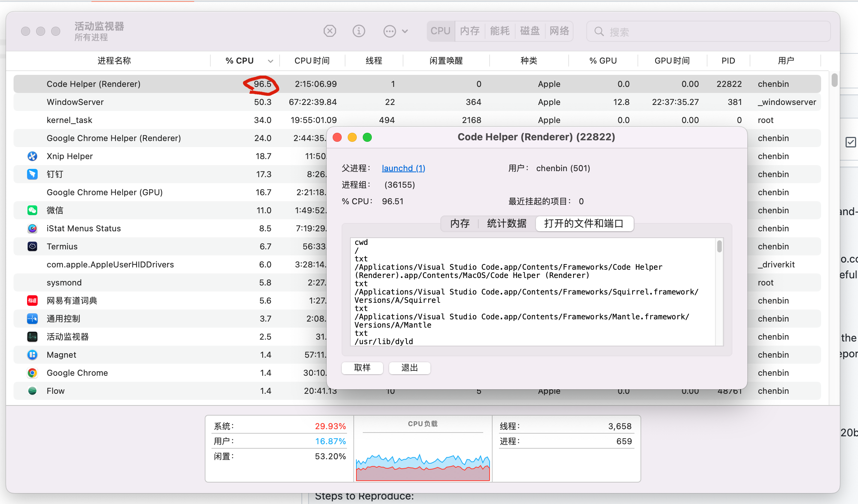Viewport: 858px width, 504px height.
Task: Click the 取样 sample button
Action: point(362,367)
